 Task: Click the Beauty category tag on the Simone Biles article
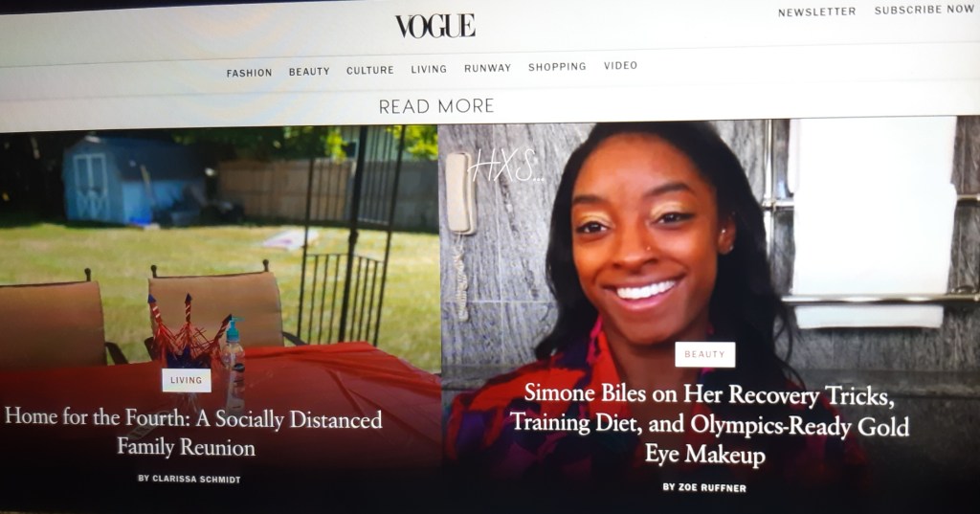705,354
